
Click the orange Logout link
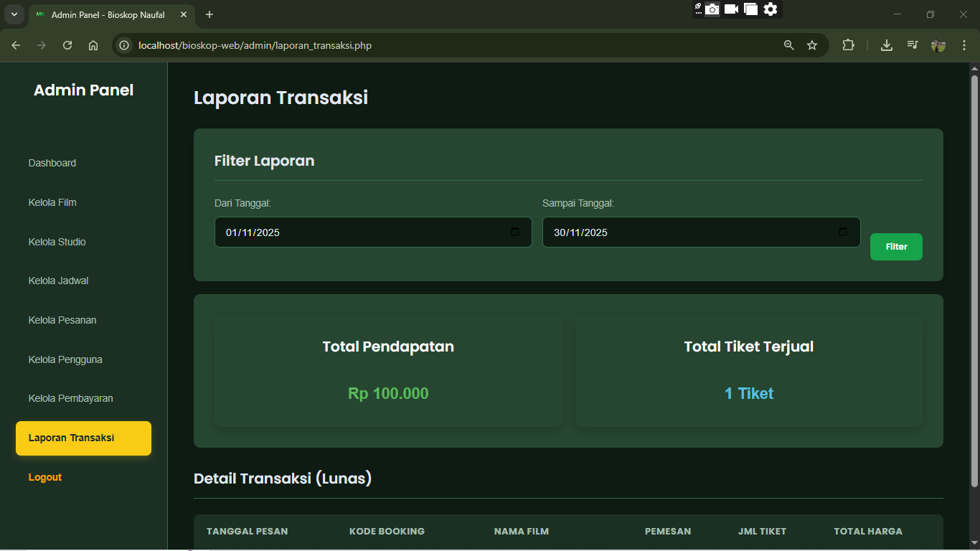click(45, 477)
